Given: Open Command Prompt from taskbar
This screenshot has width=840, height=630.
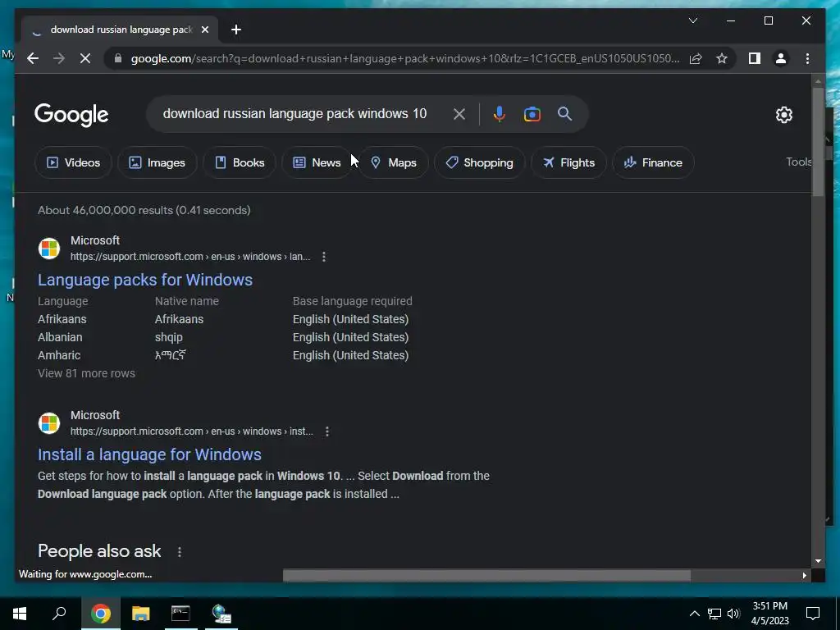Looking at the screenshot, I should [x=180, y=614].
